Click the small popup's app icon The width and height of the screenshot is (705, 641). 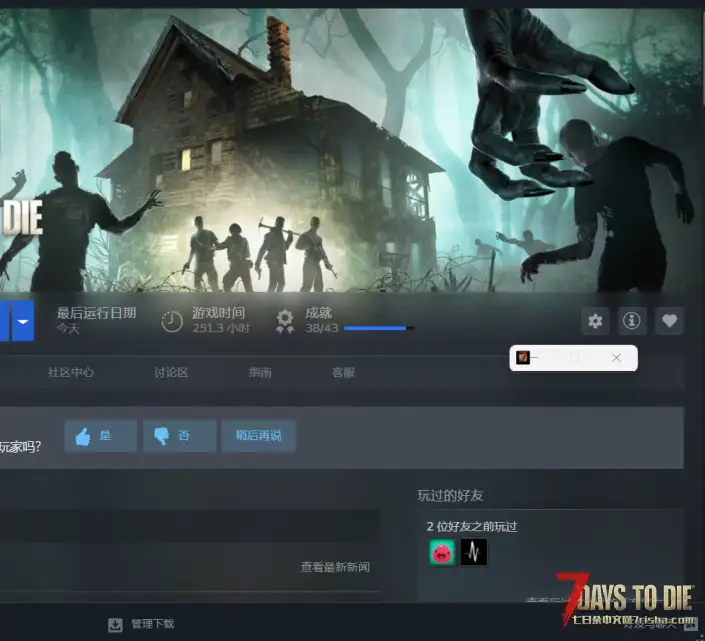[x=523, y=357]
